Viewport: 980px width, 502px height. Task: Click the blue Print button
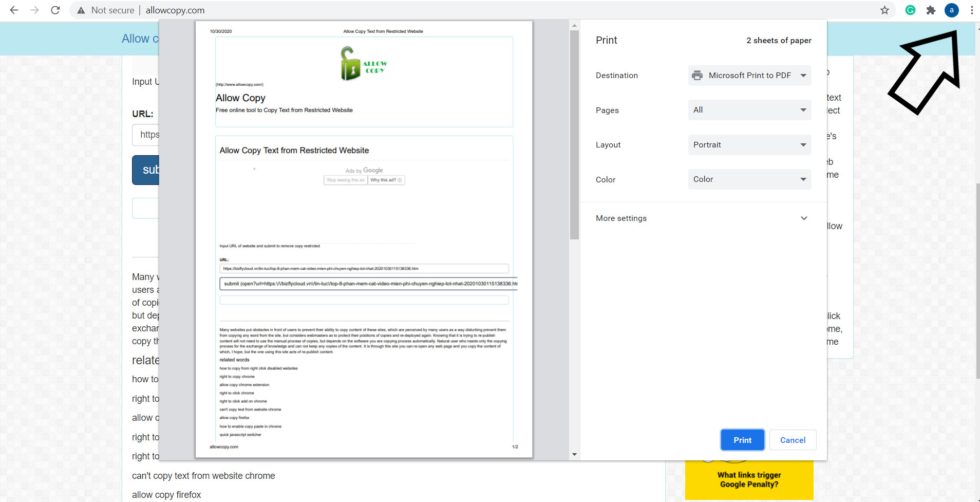pyautogui.click(x=742, y=440)
